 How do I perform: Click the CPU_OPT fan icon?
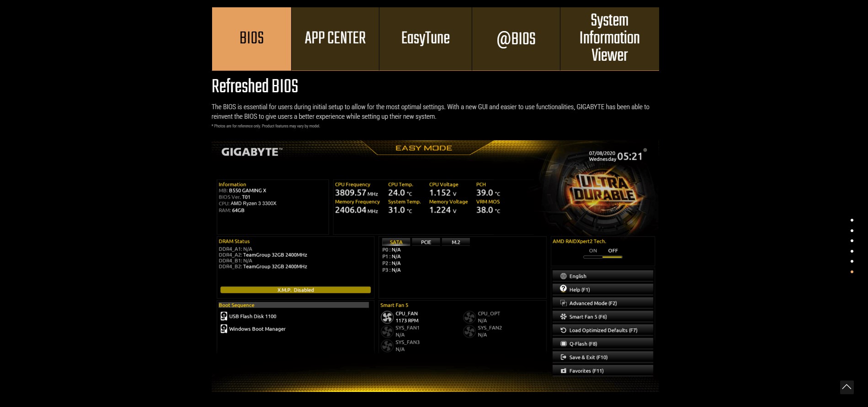pos(469,317)
